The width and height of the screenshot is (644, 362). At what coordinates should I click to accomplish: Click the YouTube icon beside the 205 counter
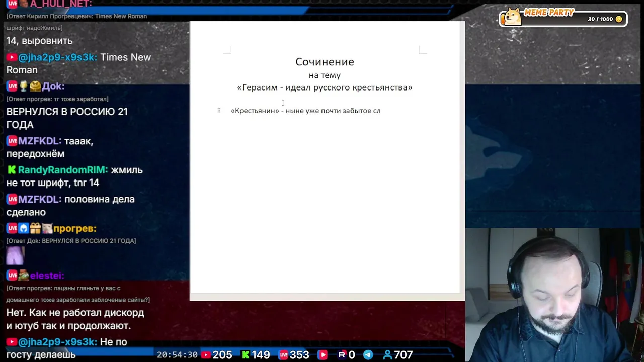(x=205, y=355)
